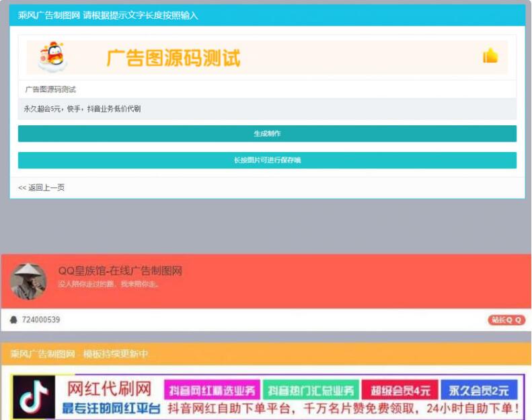Image resolution: width=532 pixels, height=420 pixels.
Task: Click the 网红代刷网 banner title
Action: click(108, 389)
